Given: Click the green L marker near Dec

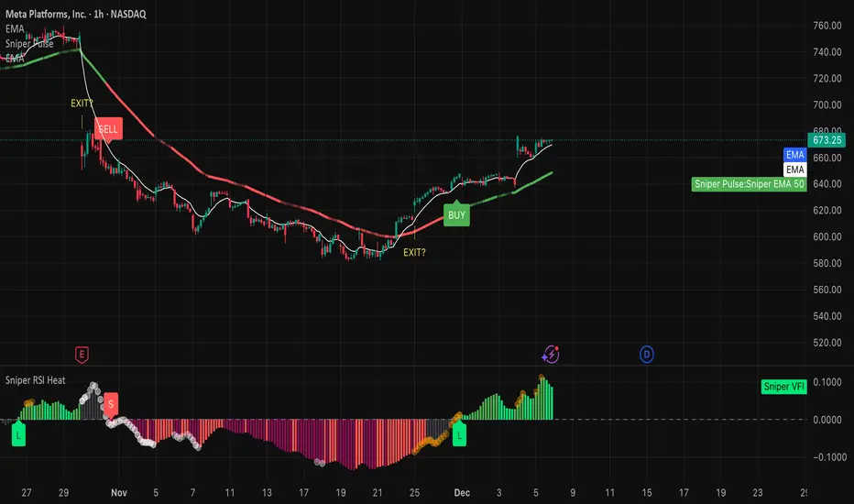Looking at the screenshot, I should 459,434.
